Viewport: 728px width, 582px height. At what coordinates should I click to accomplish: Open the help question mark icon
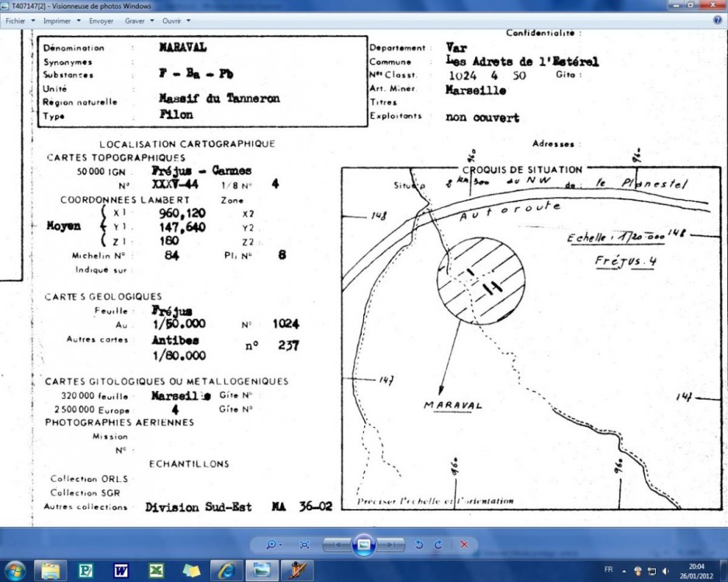click(x=717, y=20)
